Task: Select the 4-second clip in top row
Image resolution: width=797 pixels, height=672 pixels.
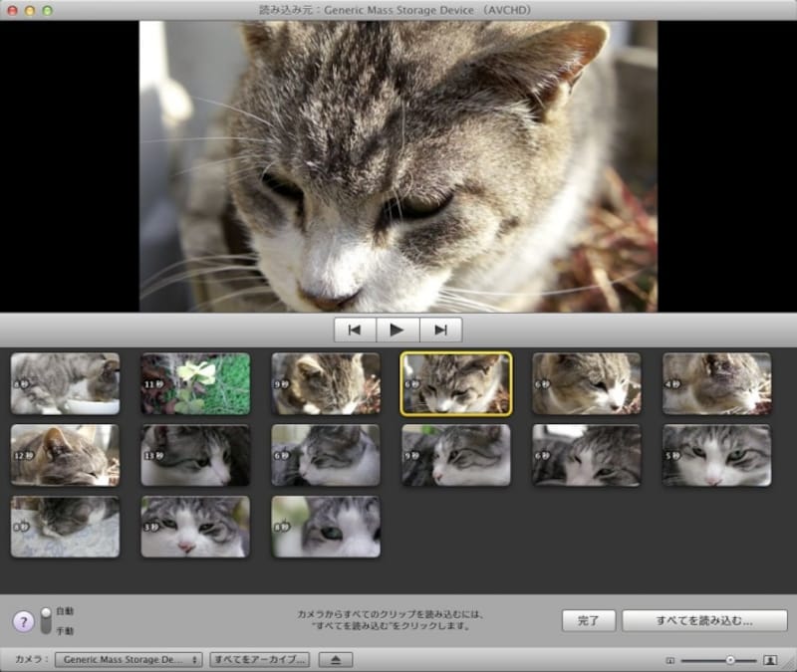Action: 716,383
